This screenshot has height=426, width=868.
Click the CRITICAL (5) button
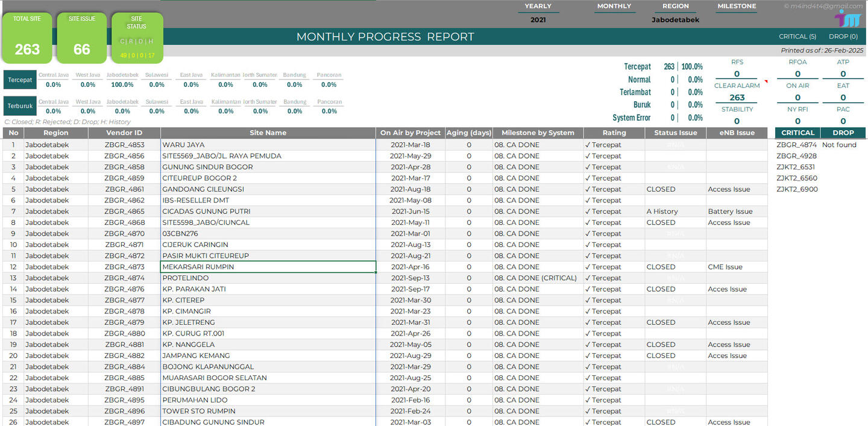tap(797, 36)
